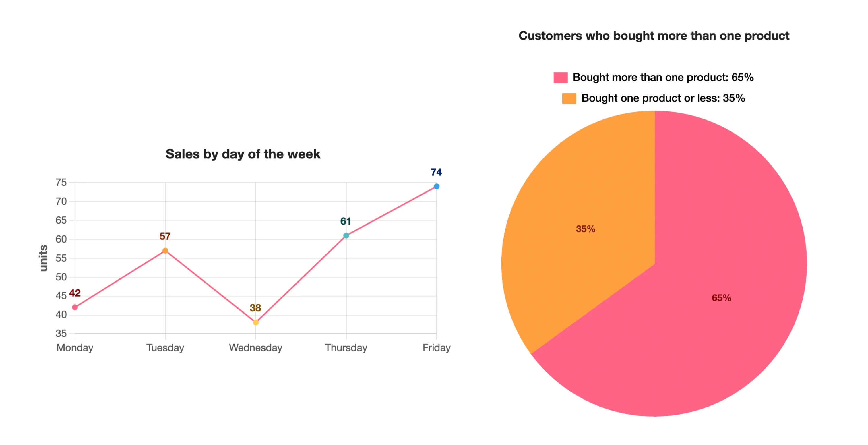Click the 57 value label above Tuesday
This screenshot has width=868, height=445.
pyautogui.click(x=165, y=236)
